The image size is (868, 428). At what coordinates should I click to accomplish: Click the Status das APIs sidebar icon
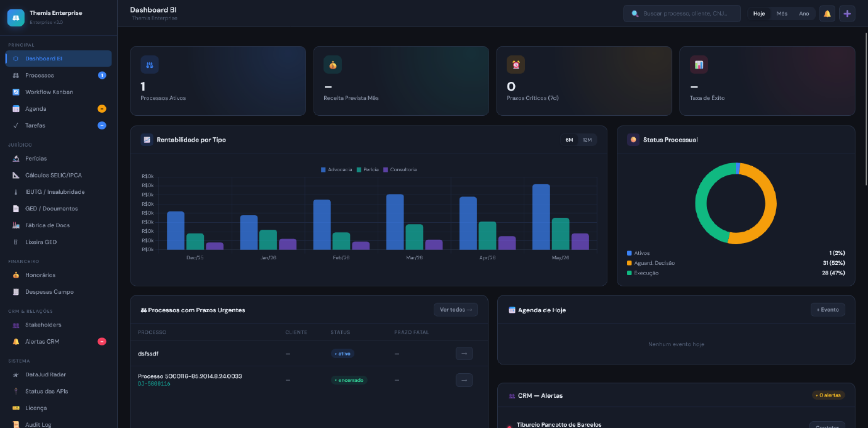point(16,391)
